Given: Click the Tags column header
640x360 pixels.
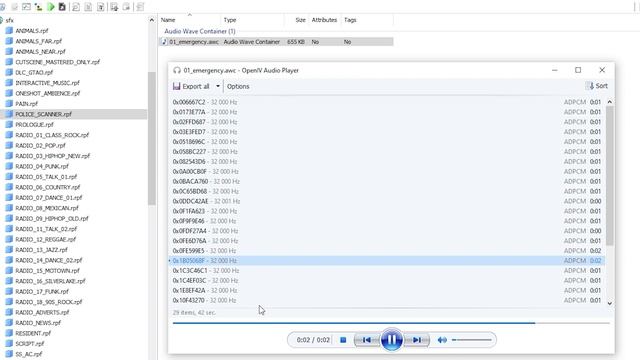Looking at the screenshot, I should [367, 20].
